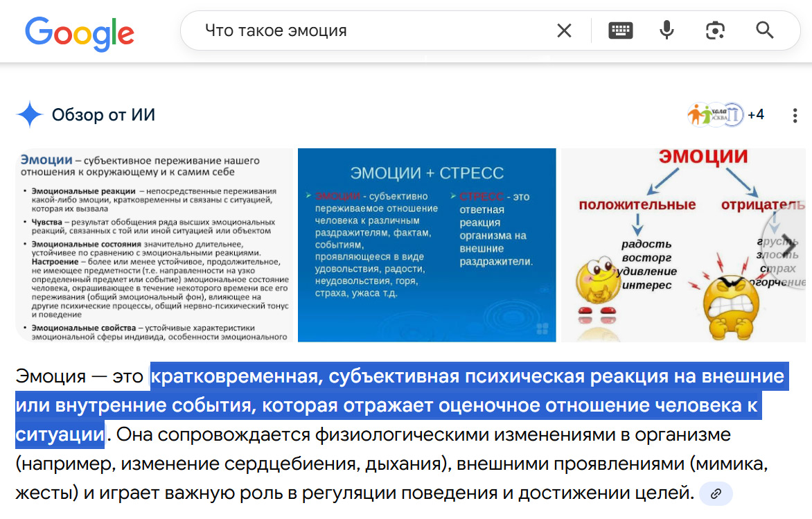Click in the search box with 'Что такое эмоция'
The image size is (812, 519).
(x=374, y=30)
